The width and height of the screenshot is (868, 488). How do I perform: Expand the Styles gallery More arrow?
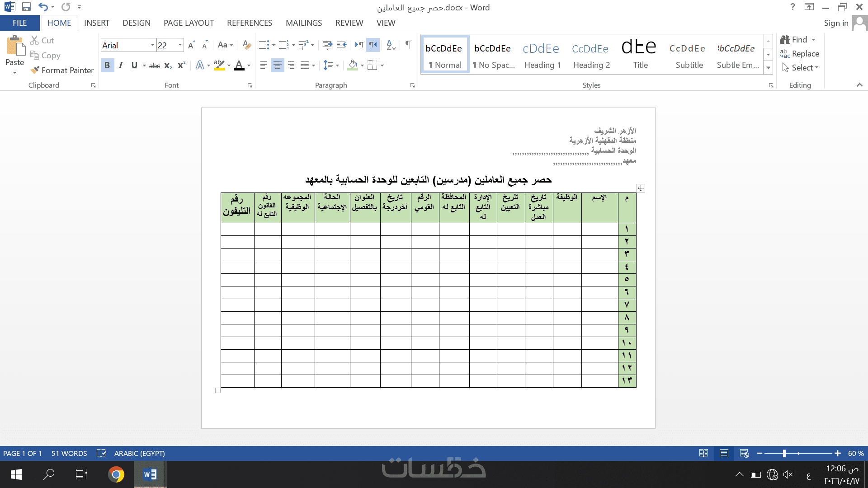coord(768,68)
